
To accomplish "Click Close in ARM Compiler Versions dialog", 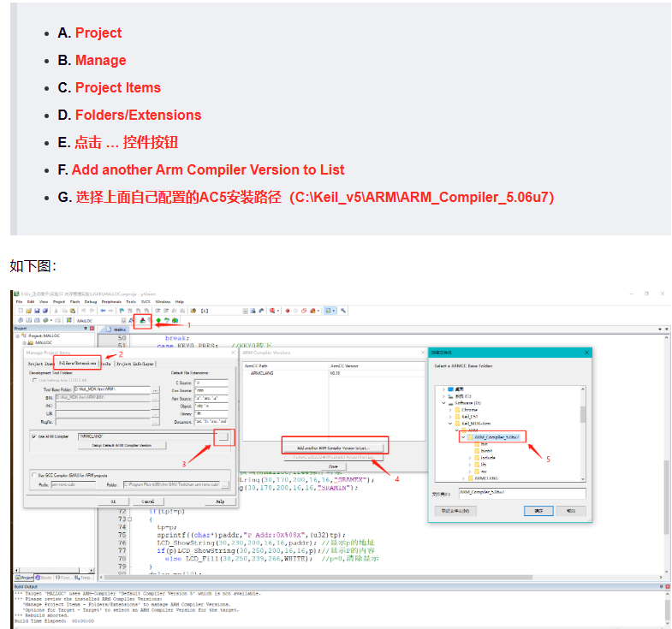I will [x=333, y=466].
